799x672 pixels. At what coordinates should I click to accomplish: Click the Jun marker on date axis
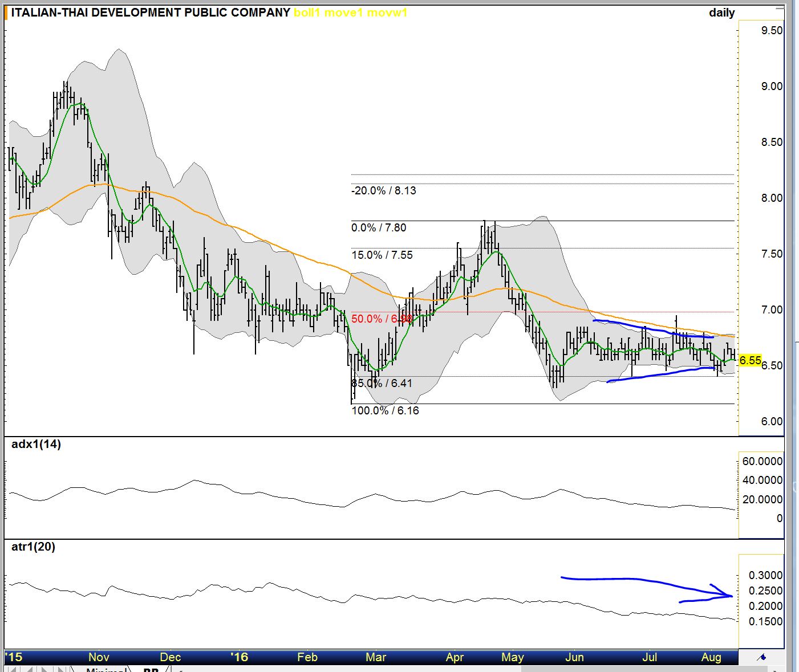click(574, 657)
